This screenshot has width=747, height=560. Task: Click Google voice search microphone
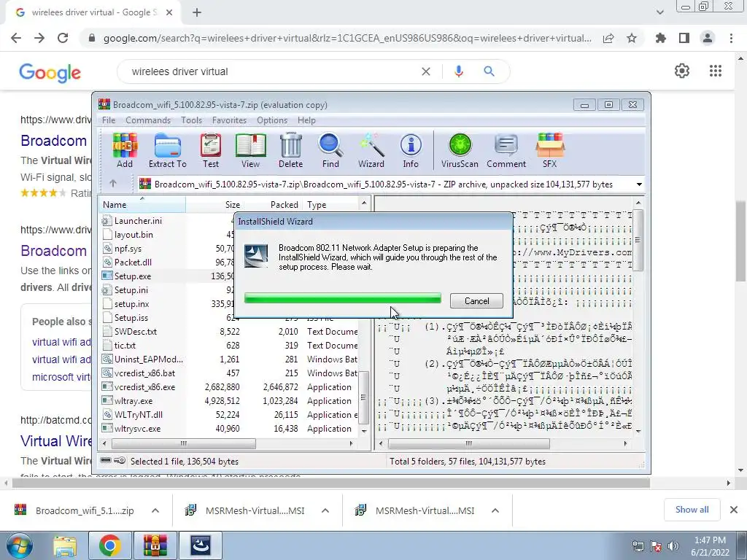coord(459,71)
